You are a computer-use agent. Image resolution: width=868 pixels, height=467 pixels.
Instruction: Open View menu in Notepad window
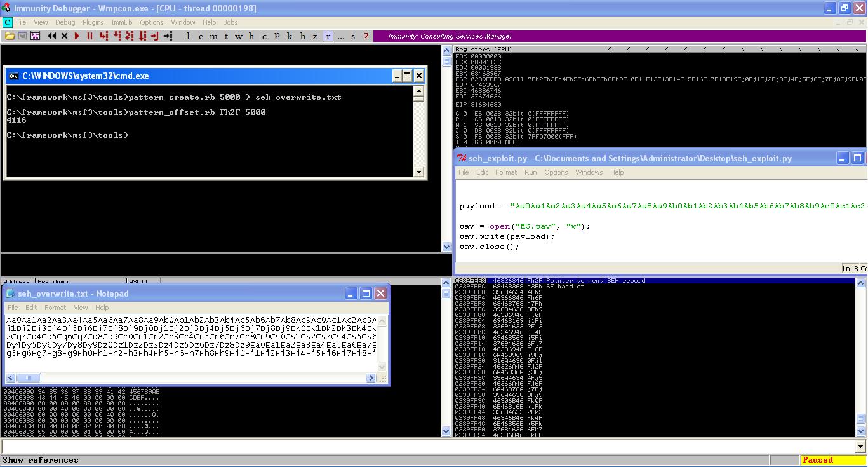[81, 308]
